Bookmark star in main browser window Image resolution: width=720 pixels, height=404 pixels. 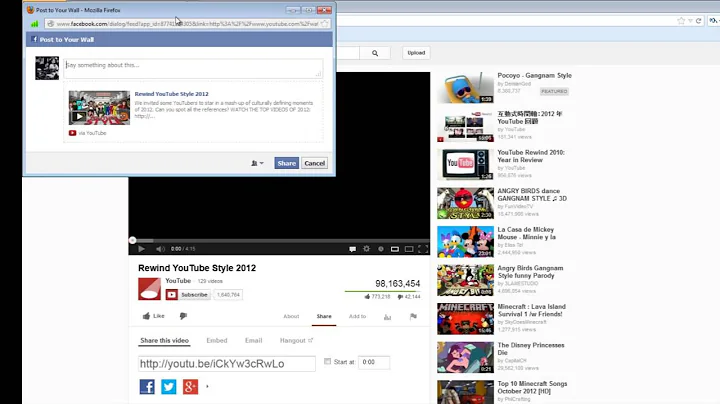point(681,21)
